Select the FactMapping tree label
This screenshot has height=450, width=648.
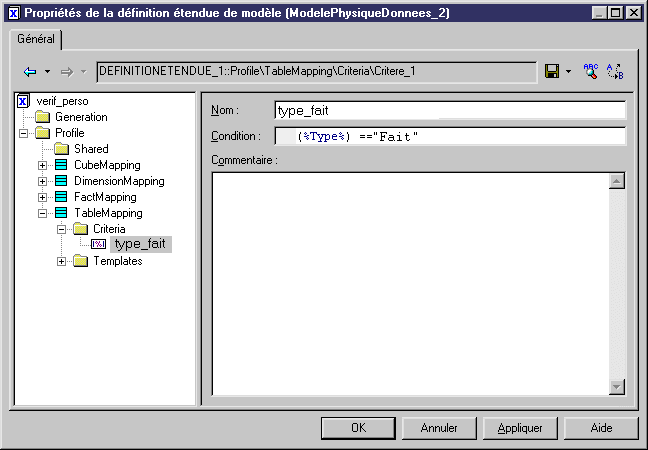click(105, 197)
